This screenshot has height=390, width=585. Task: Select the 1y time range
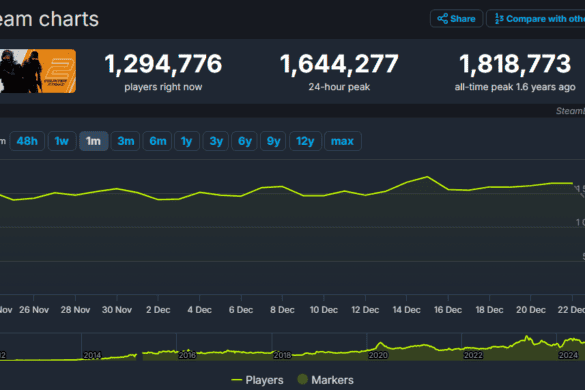187,141
